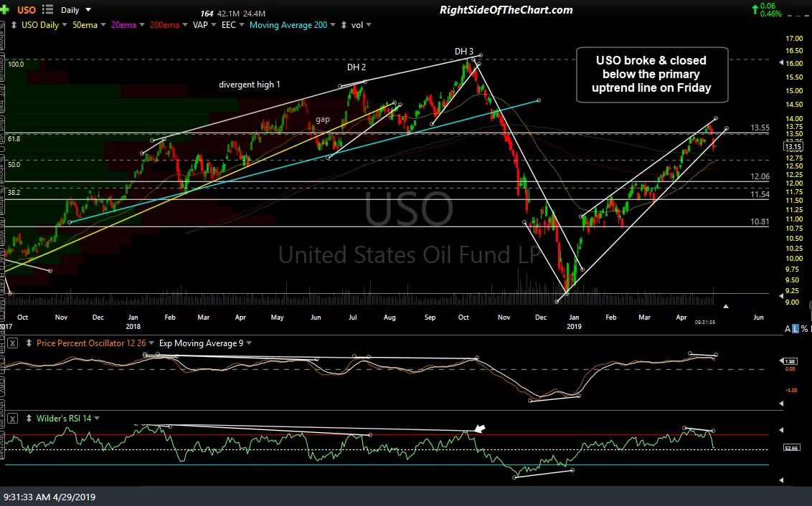Image resolution: width=812 pixels, height=506 pixels.
Task: Click the 52.66 RSI value tag
Action: [791, 447]
